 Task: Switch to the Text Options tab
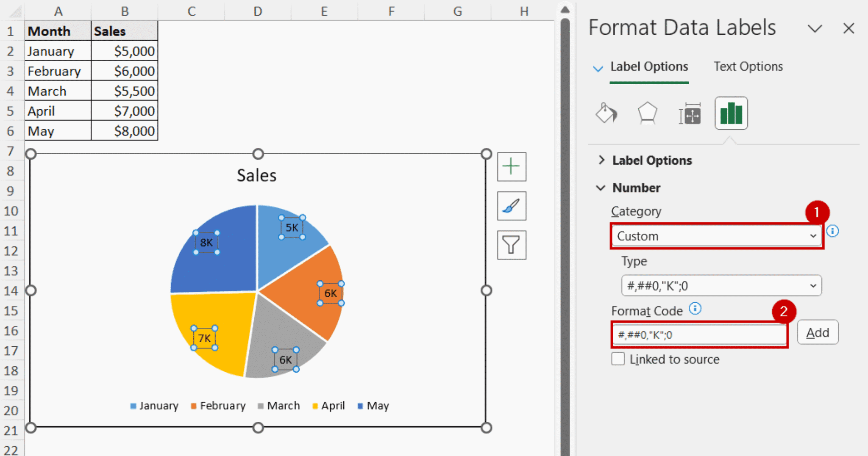748,66
